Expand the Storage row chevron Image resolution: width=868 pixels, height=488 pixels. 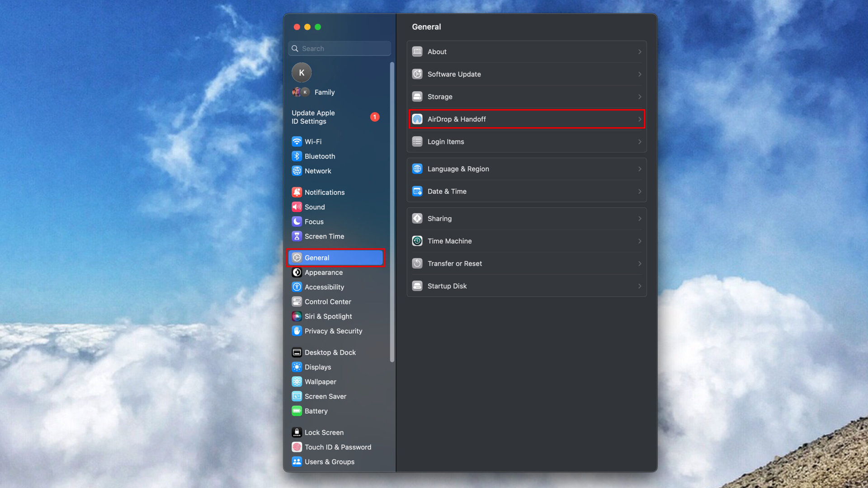(639, 97)
